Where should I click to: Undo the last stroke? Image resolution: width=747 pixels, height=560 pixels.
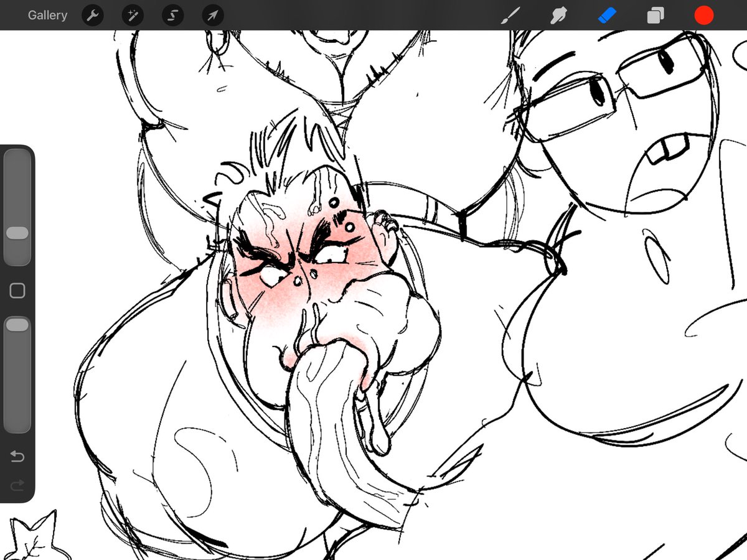(17, 457)
